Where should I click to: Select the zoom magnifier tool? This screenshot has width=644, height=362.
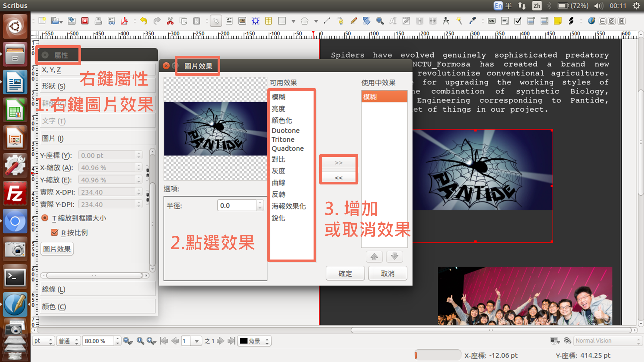380,21
